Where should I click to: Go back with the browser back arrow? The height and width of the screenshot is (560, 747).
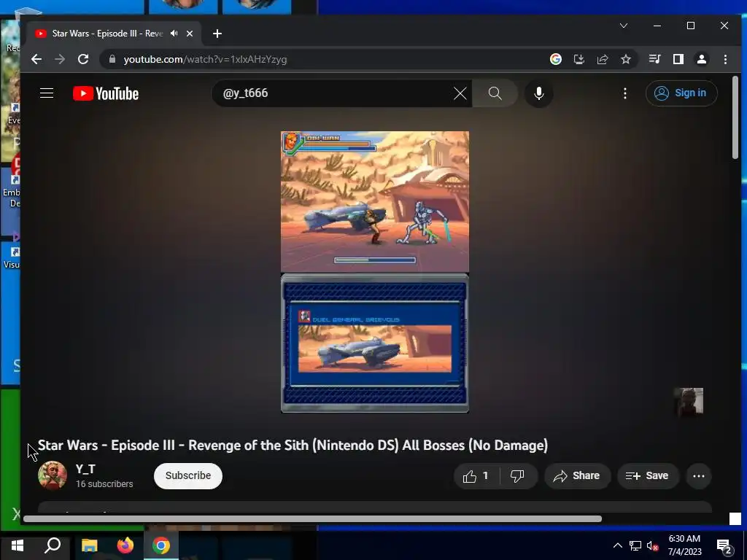36,59
